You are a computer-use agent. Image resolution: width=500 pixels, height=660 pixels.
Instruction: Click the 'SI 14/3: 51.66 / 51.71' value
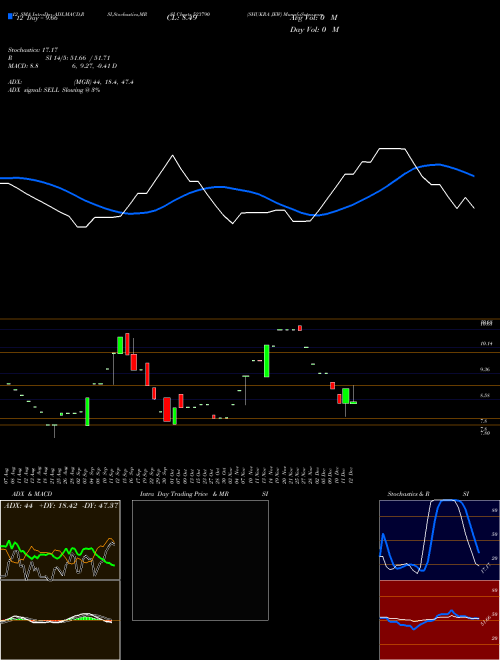point(78,58)
